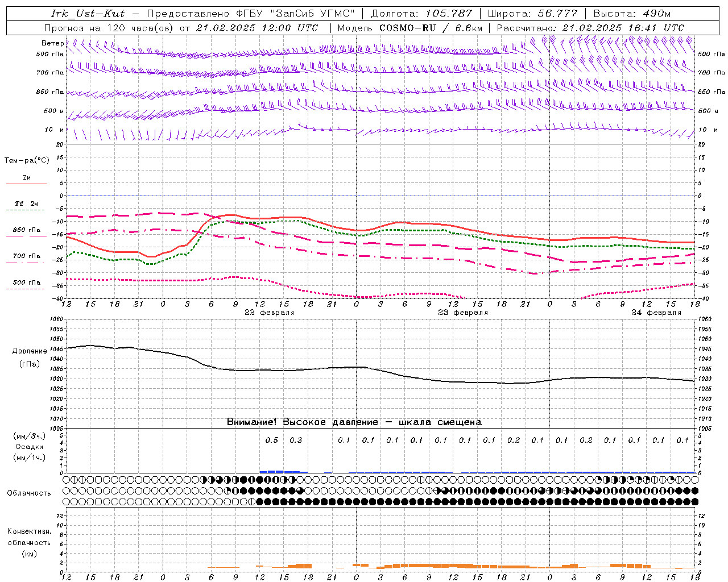Click the 500 м wind level label on left
This screenshot has width=728, height=582.
[54, 111]
